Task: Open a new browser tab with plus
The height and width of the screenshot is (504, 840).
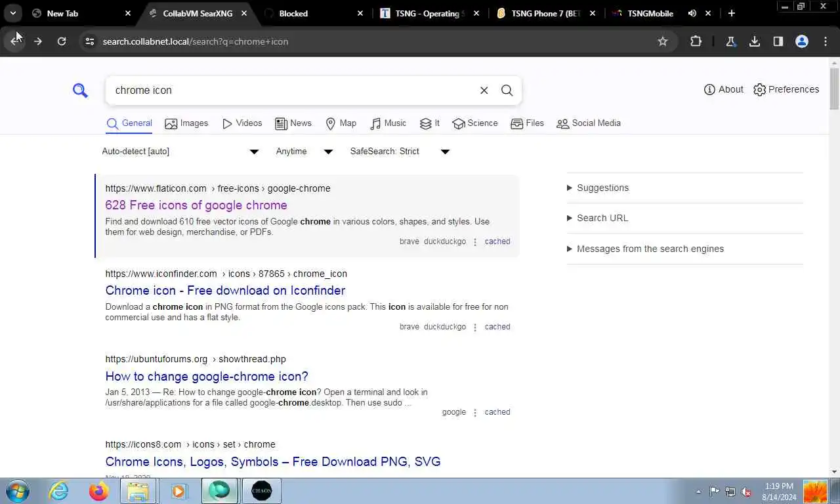Action: click(731, 13)
